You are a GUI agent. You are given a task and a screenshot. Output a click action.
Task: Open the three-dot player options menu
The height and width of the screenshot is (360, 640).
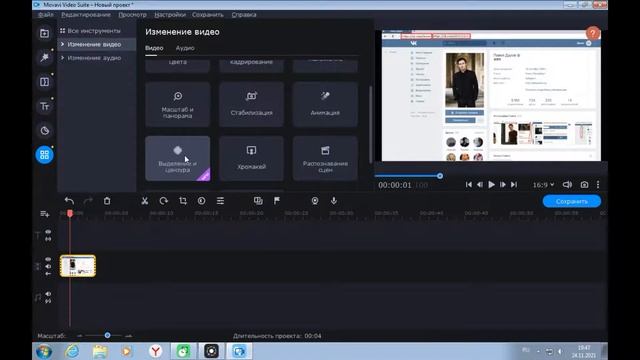click(x=598, y=185)
